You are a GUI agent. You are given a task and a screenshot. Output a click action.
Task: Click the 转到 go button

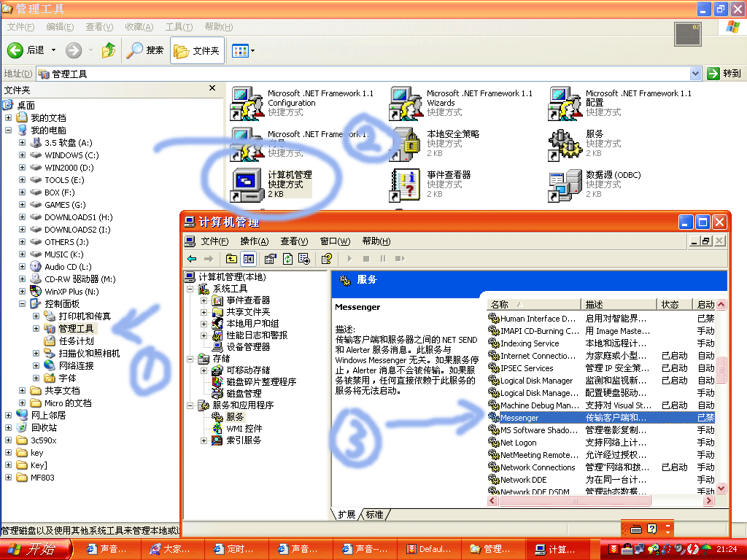(724, 74)
